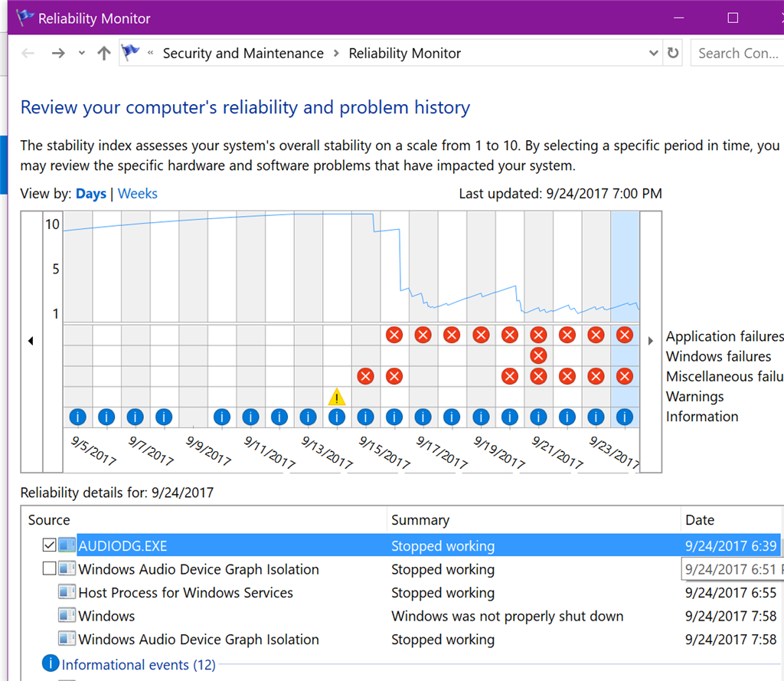Click the application failure icon for 9/16/2017

(x=394, y=335)
